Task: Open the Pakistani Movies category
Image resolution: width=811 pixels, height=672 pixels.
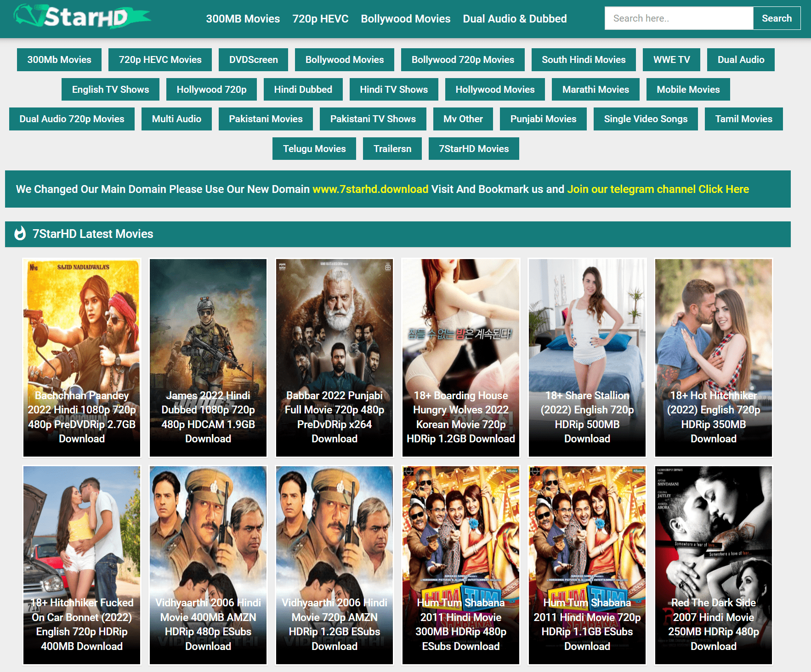Action: 266,119
